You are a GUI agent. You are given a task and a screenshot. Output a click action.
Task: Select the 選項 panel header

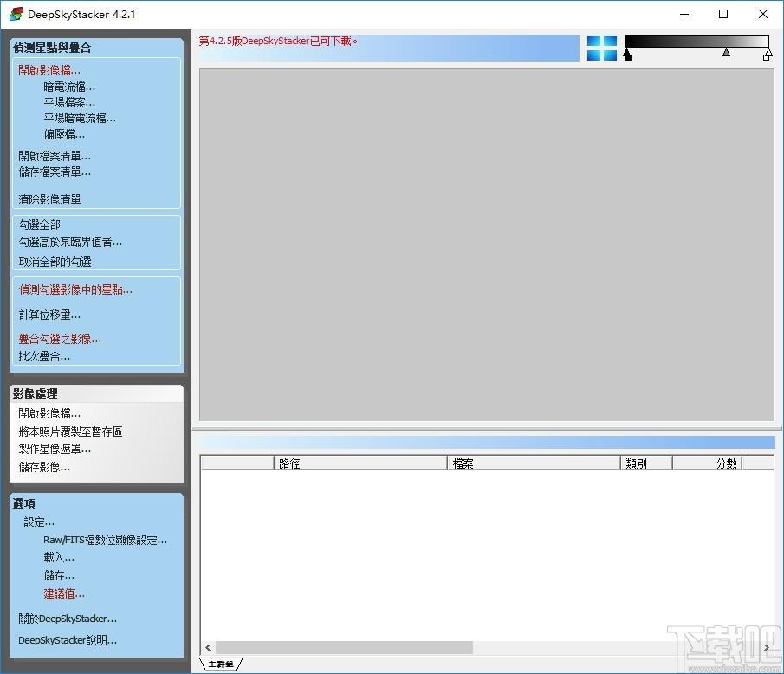[24, 503]
